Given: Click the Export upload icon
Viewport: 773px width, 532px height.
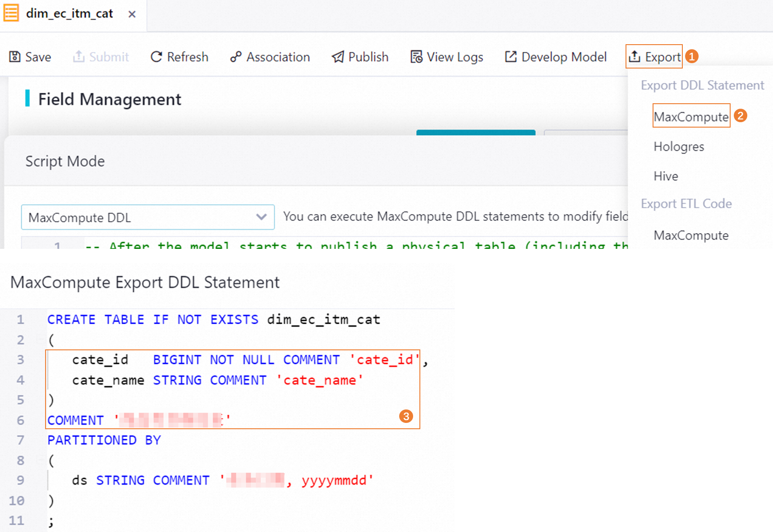Looking at the screenshot, I should [635, 56].
